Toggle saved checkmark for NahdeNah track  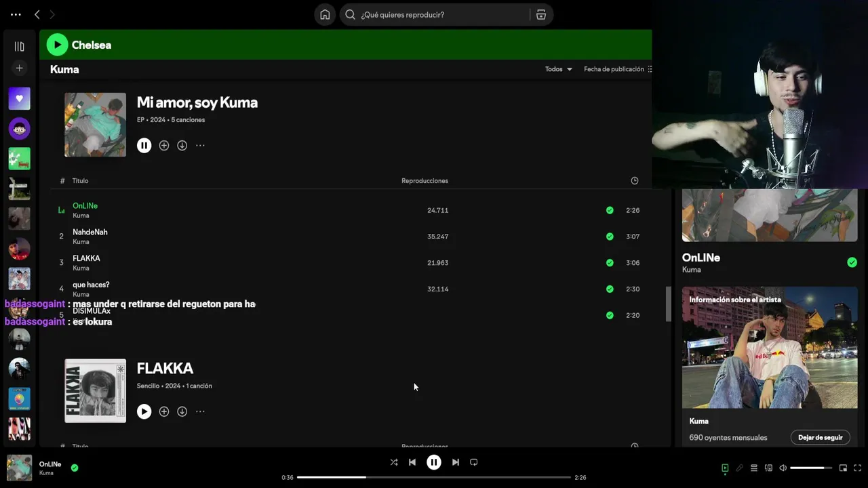(x=610, y=237)
